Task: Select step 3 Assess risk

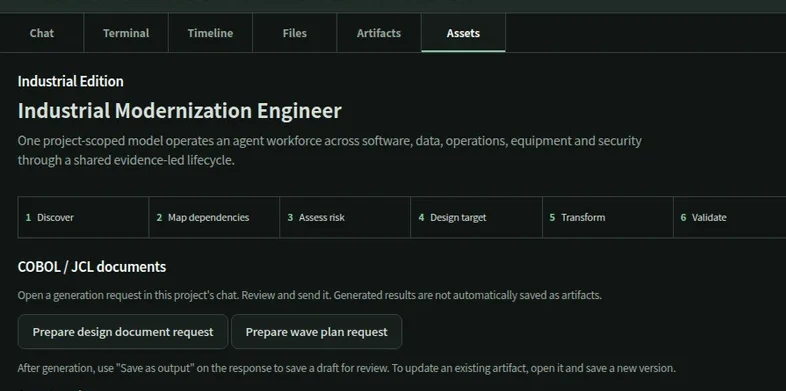Action: click(x=345, y=218)
